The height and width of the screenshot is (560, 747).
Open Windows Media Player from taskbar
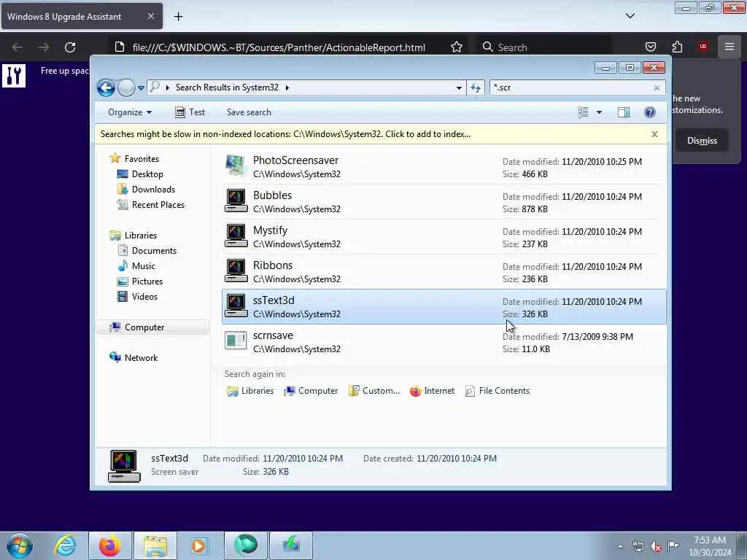coord(199,545)
